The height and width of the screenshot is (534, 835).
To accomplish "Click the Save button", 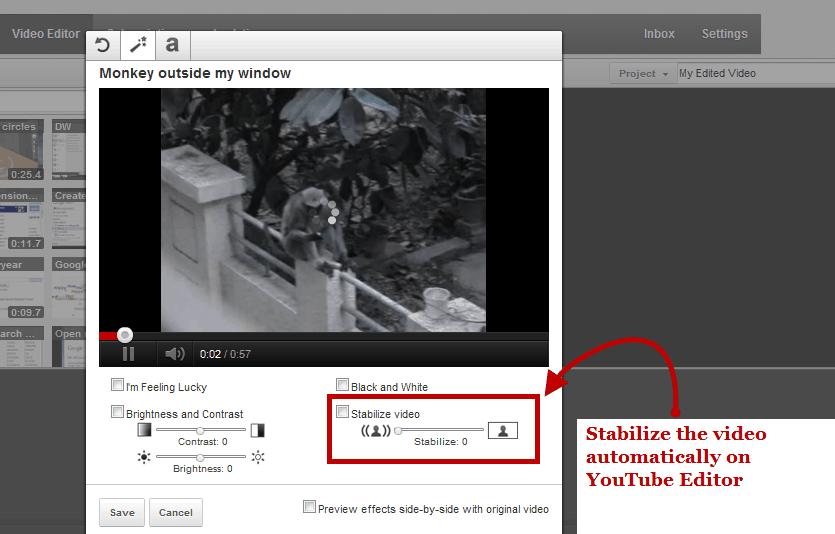I will click(x=122, y=512).
